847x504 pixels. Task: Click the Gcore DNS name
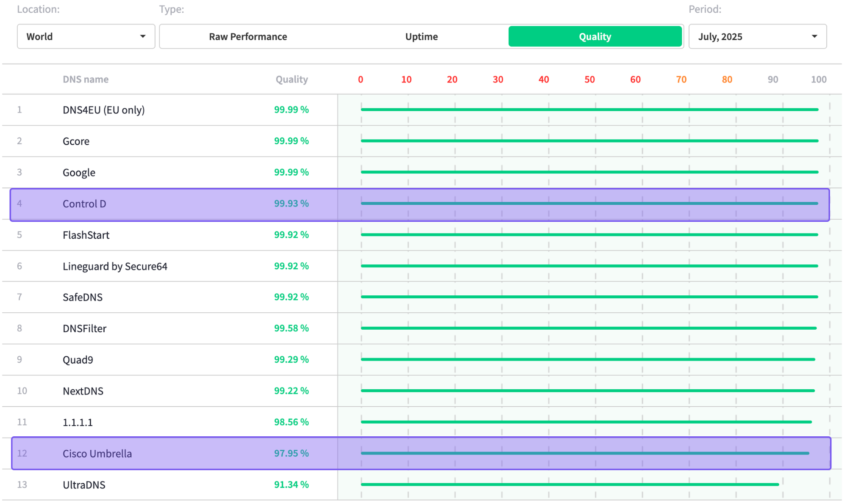tap(76, 141)
